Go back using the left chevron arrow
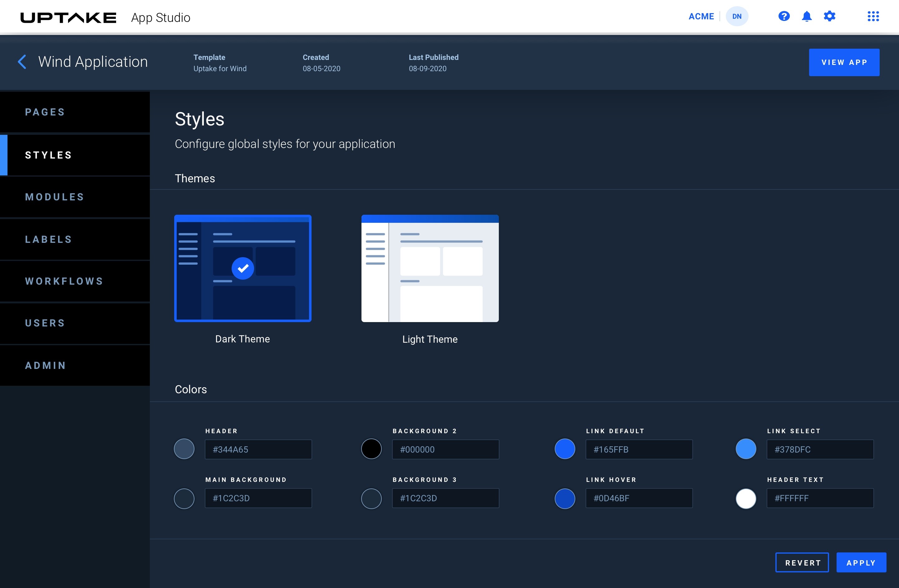The image size is (899, 588). pos(22,62)
